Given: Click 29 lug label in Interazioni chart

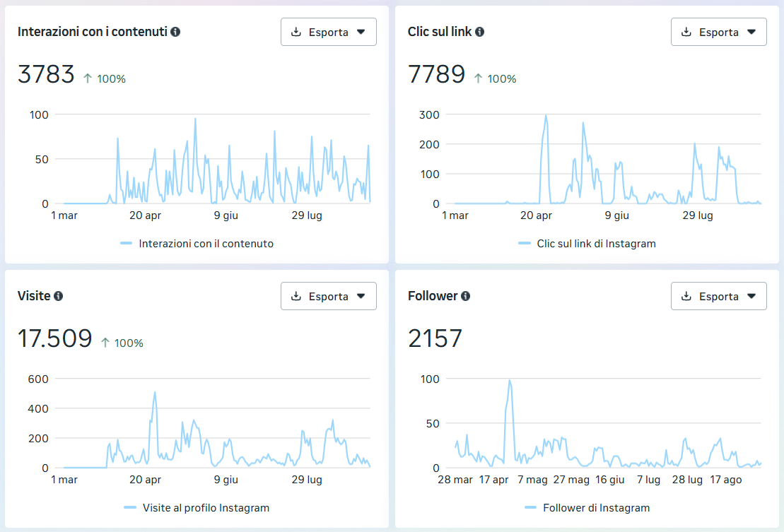Looking at the screenshot, I should pos(307,215).
